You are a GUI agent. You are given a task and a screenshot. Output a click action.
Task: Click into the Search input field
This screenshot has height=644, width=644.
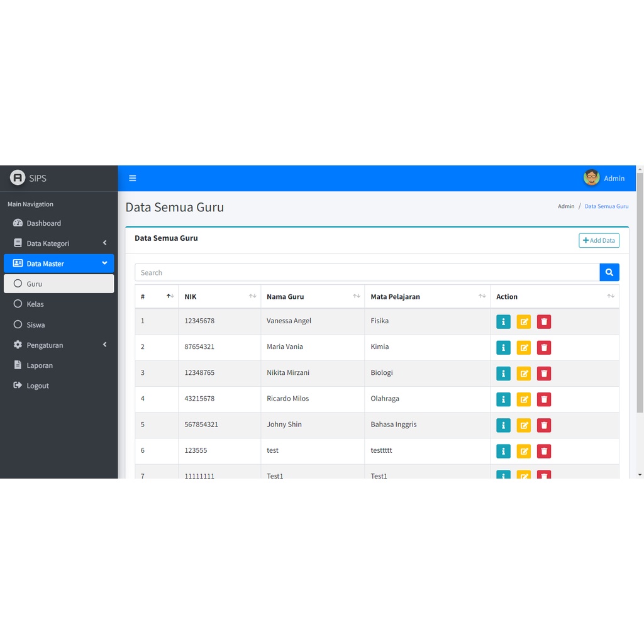(367, 272)
